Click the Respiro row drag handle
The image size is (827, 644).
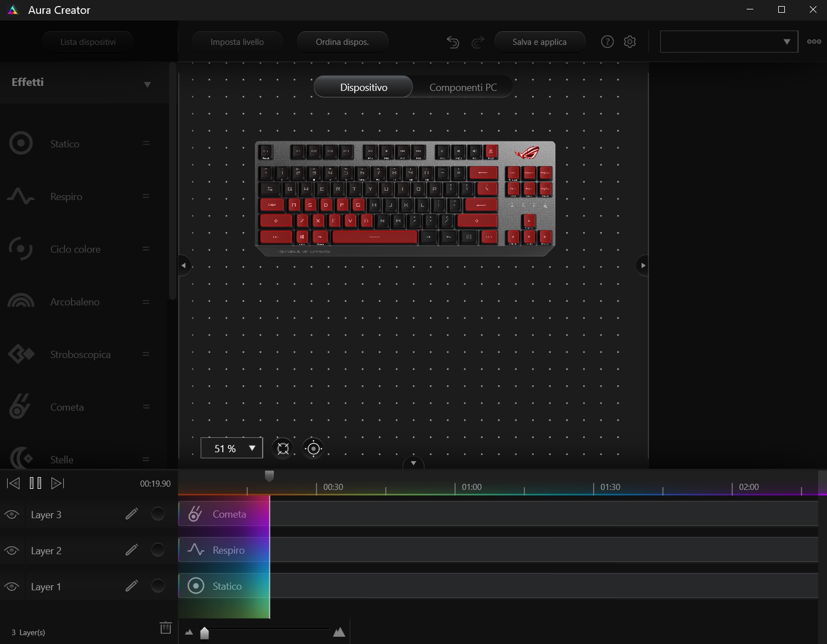tap(146, 196)
